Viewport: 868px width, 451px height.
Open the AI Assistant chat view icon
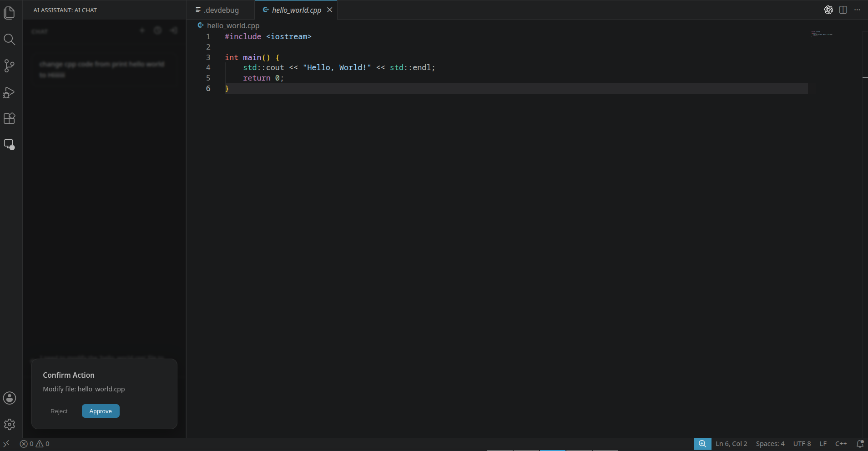[10, 145]
